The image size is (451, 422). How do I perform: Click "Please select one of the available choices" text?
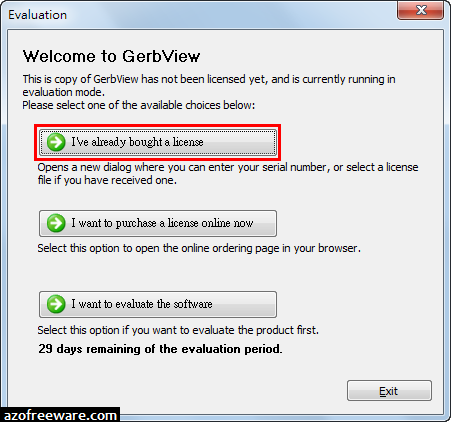click(x=139, y=105)
